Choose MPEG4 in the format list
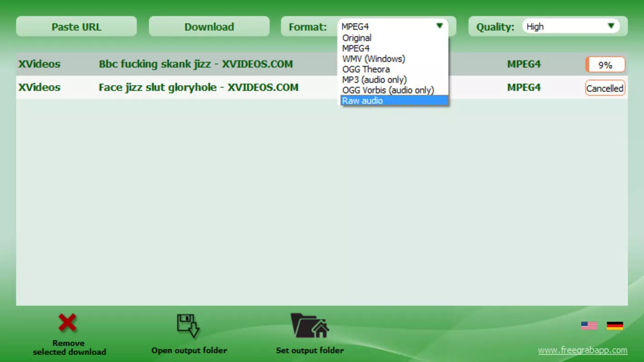This screenshot has height=362, width=644. (394, 48)
